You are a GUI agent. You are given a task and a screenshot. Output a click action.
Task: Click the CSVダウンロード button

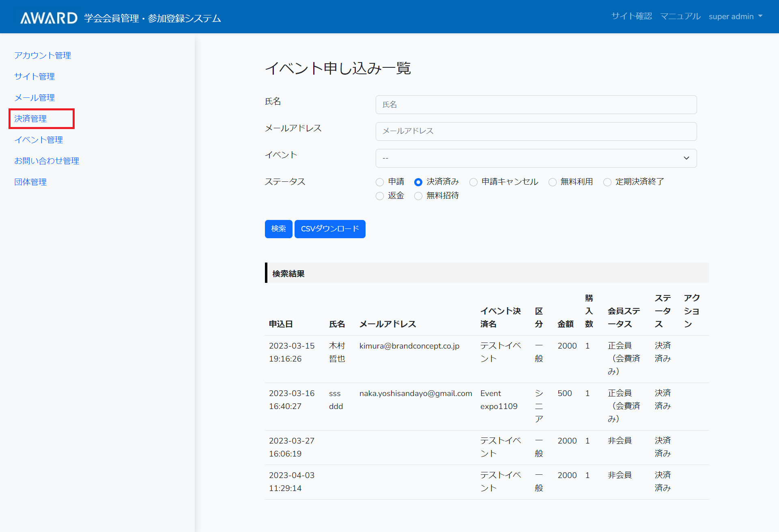pos(330,229)
